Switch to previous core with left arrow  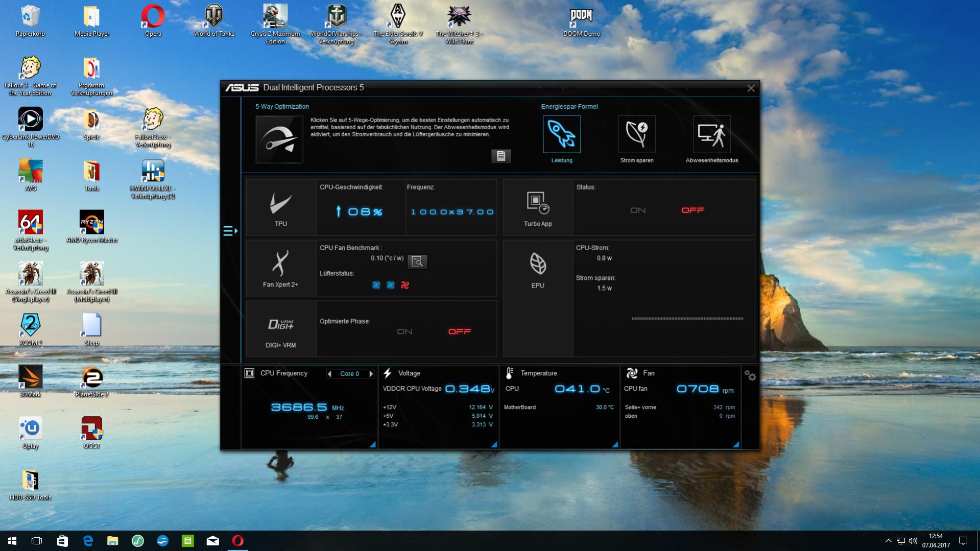coord(330,374)
